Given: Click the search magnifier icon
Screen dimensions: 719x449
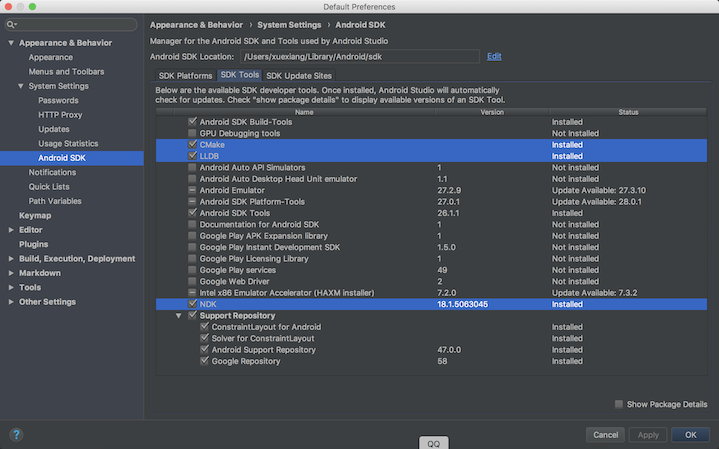Looking at the screenshot, I should point(11,24).
